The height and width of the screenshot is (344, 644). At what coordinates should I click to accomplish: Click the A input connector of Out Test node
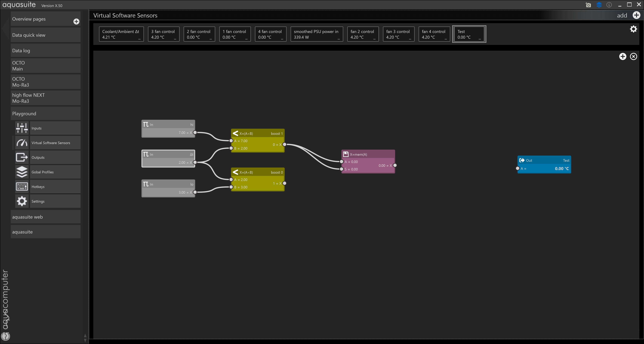[x=517, y=168]
